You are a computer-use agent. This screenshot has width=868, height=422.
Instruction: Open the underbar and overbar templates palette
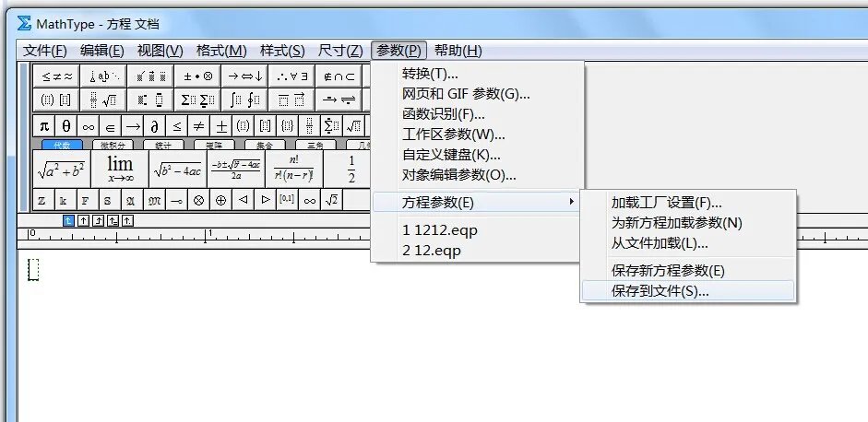pos(291,100)
